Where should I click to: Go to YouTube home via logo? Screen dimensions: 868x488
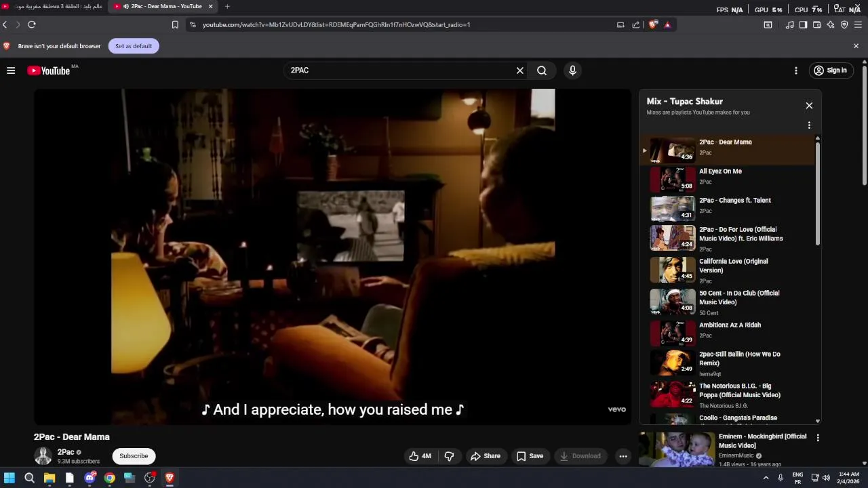click(48, 70)
